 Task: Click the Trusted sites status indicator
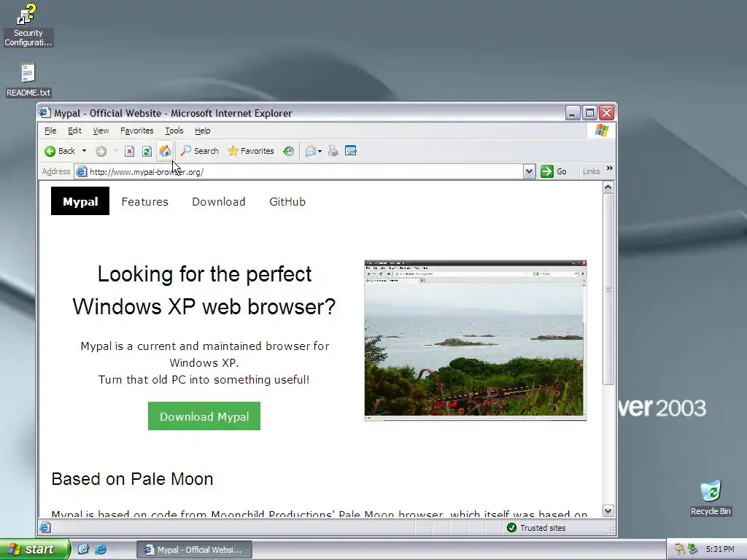click(536, 528)
